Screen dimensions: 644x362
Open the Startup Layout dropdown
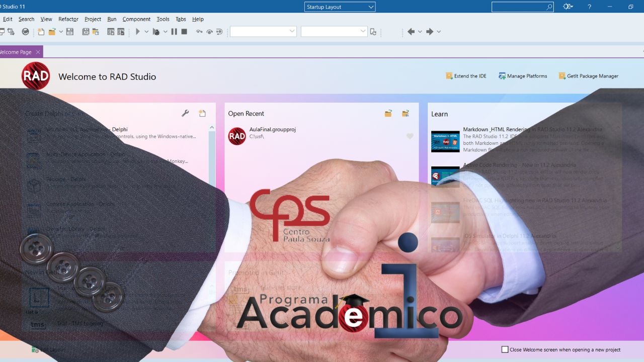pos(340,7)
